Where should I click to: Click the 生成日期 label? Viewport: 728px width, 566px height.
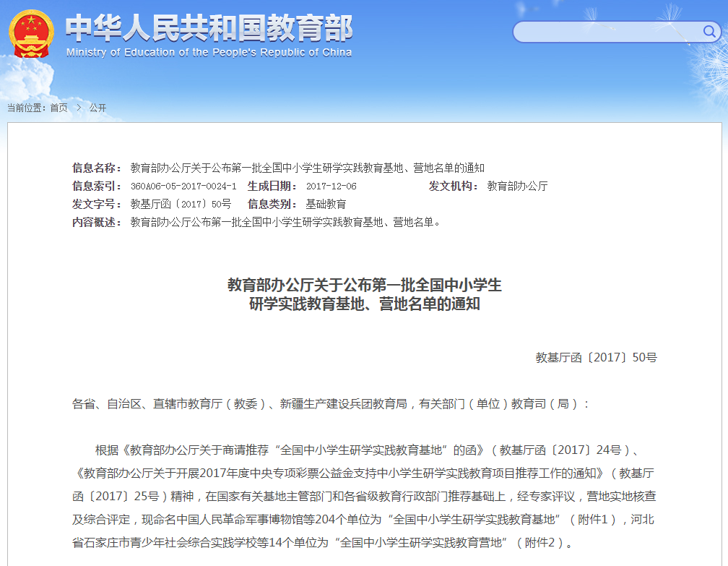272,186
